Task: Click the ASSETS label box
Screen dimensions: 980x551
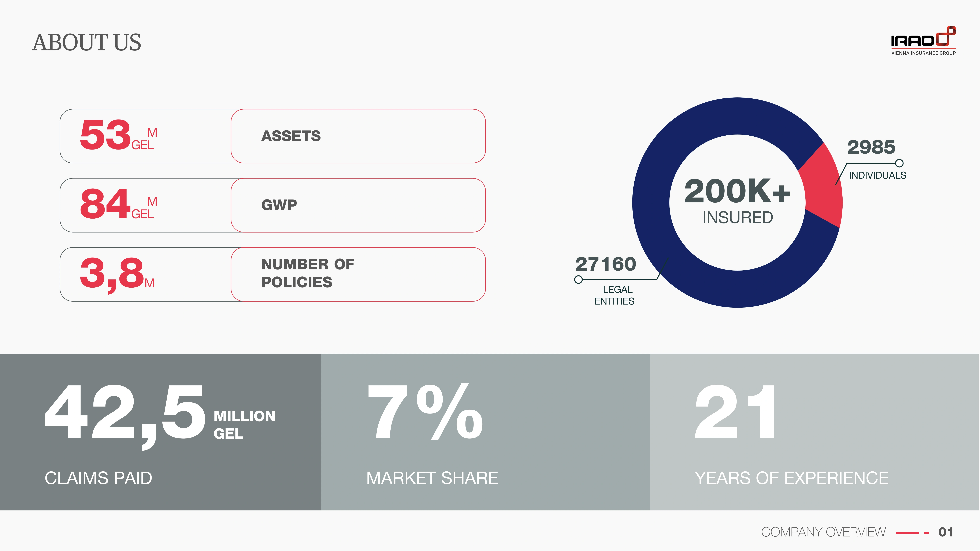Action: 358,136
